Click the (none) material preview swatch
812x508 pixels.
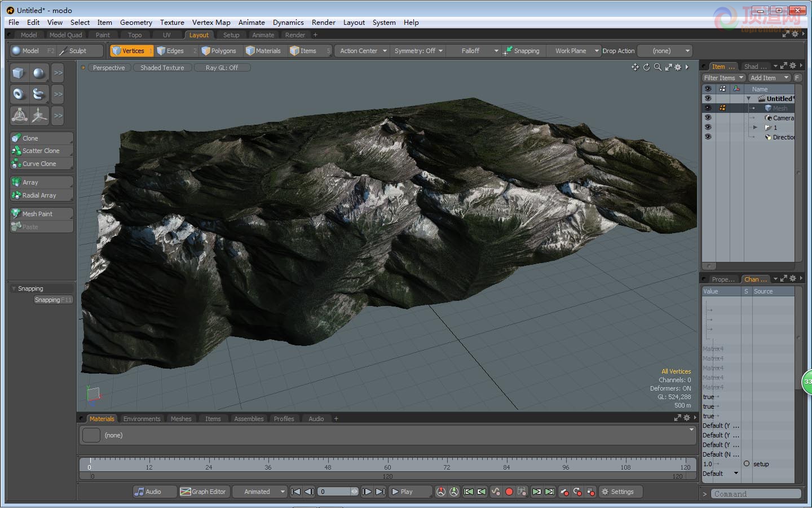pos(91,435)
